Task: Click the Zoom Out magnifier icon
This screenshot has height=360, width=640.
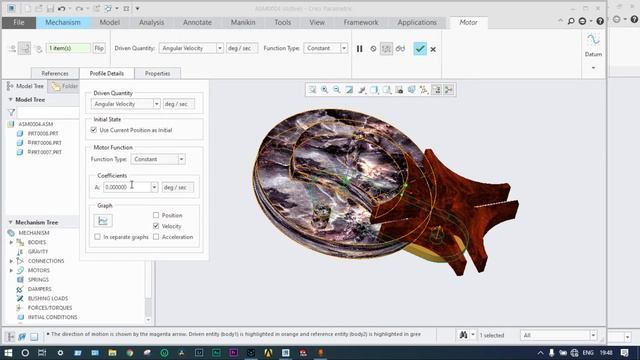Action: coord(337,90)
